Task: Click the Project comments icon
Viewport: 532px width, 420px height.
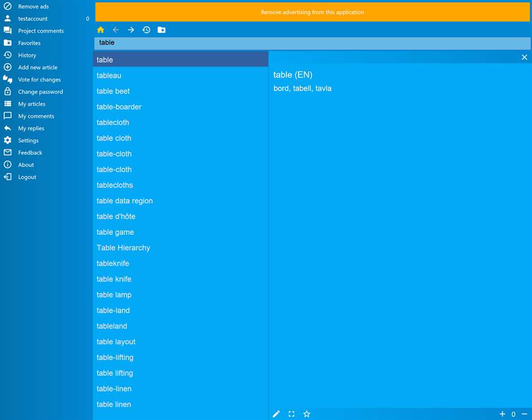Action: click(x=7, y=31)
